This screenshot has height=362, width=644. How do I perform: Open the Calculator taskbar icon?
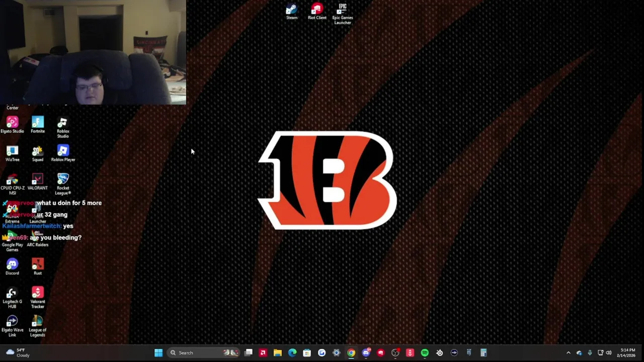(x=484, y=352)
